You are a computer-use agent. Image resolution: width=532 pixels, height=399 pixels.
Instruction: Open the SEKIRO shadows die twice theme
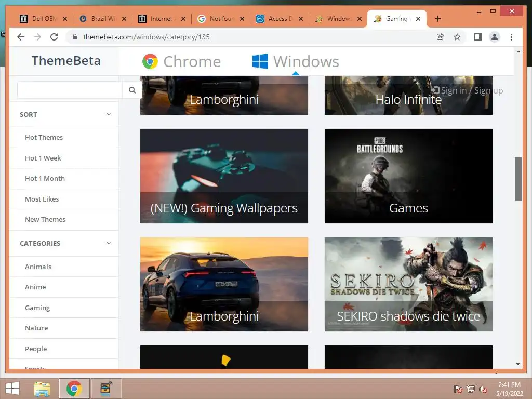click(408, 284)
